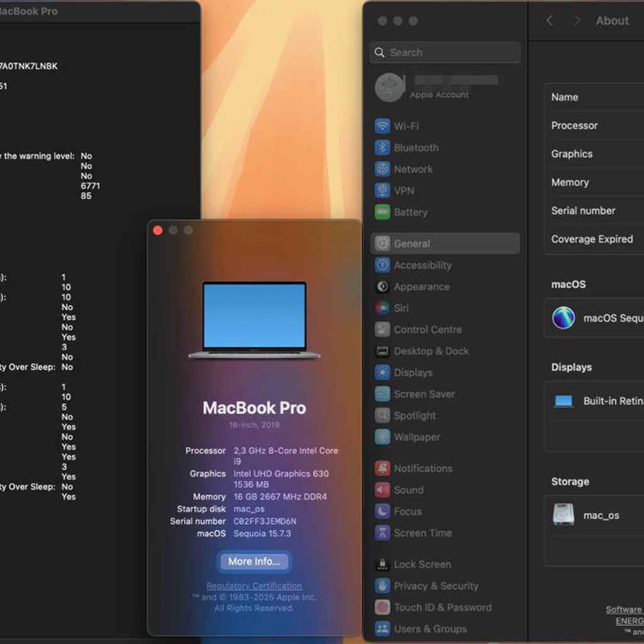Click the More Info... button
Viewport: 644px width, 644px height.
(254, 562)
